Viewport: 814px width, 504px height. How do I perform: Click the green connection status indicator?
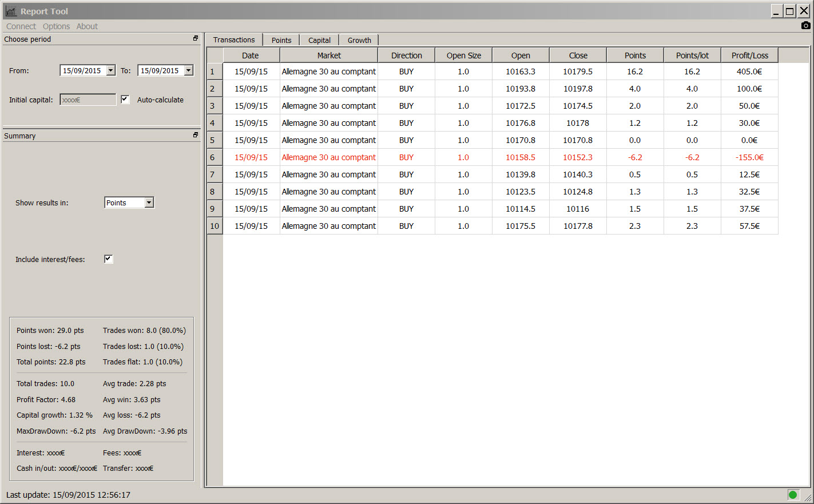pyautogui.click(x=792, y=495)
